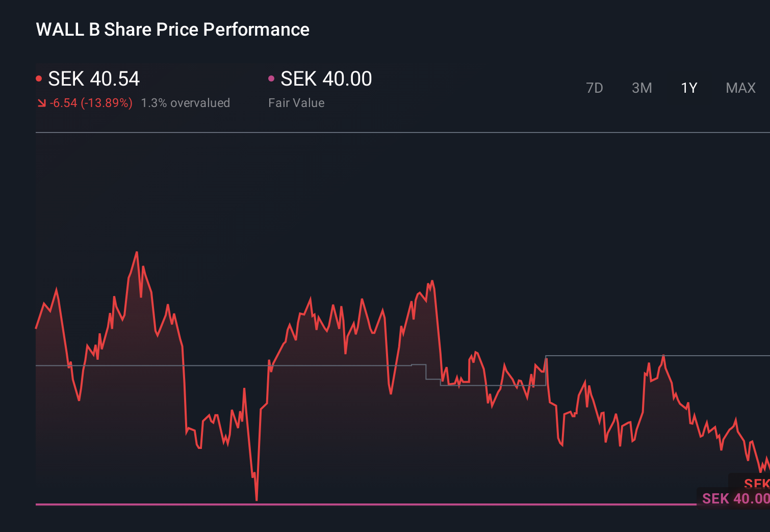770x532 pixels.
Task: Toggle the 1Y time range selection
Action: pyautogui.click(x=688, y=88)
